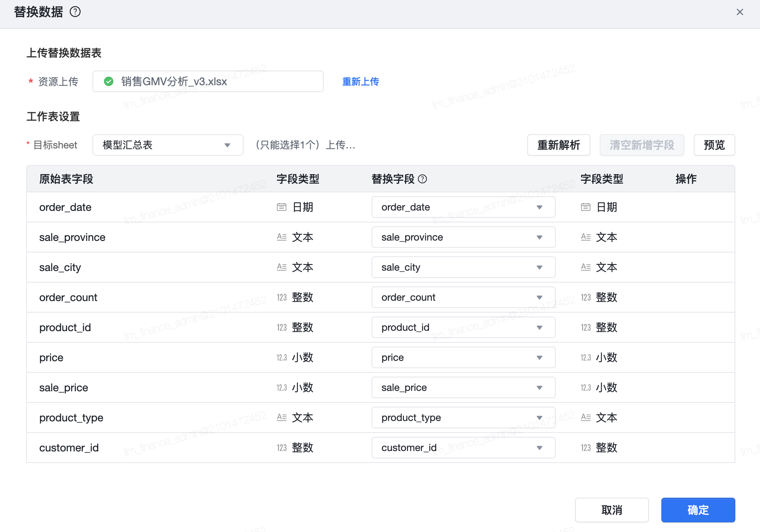Click the 重新上传 link
760x532 pixels.
point(361,81)
